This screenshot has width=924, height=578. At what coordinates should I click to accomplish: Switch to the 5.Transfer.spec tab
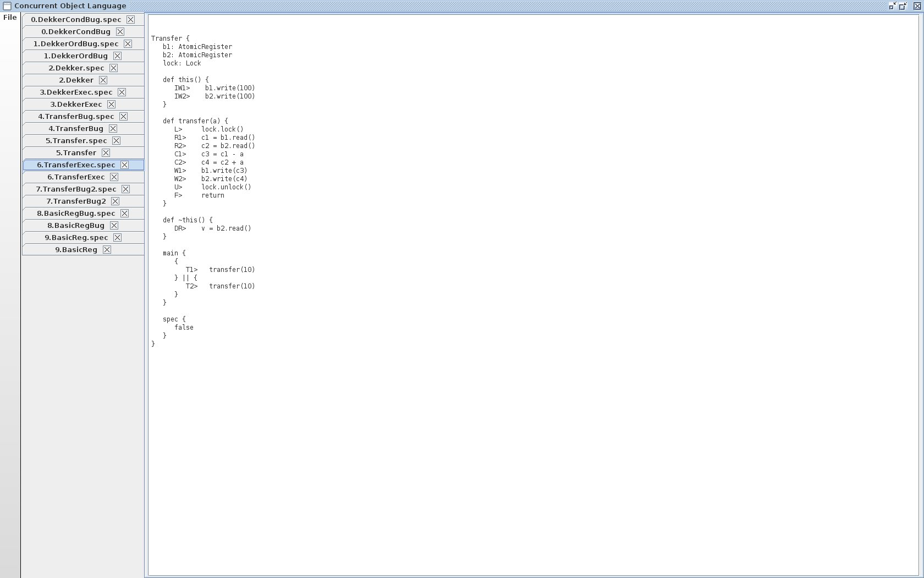pyautogui.click(x=76, y=140)
